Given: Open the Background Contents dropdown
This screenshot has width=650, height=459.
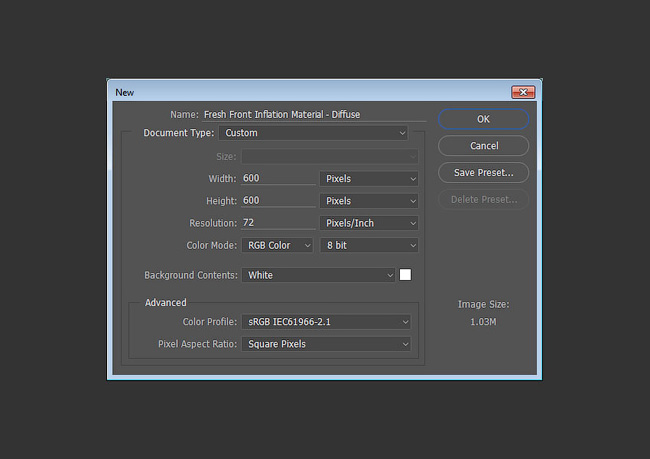Looking at the screenshot, I should coord(318,275).
